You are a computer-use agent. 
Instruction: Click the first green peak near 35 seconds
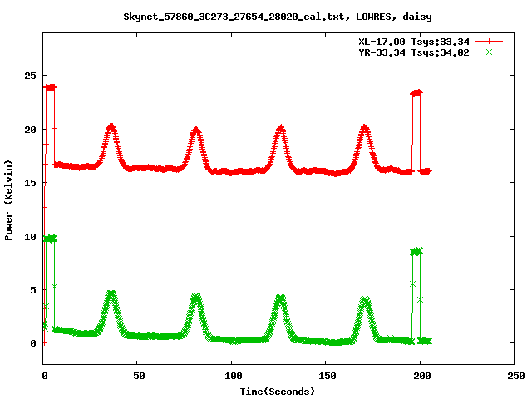[111, 294]
